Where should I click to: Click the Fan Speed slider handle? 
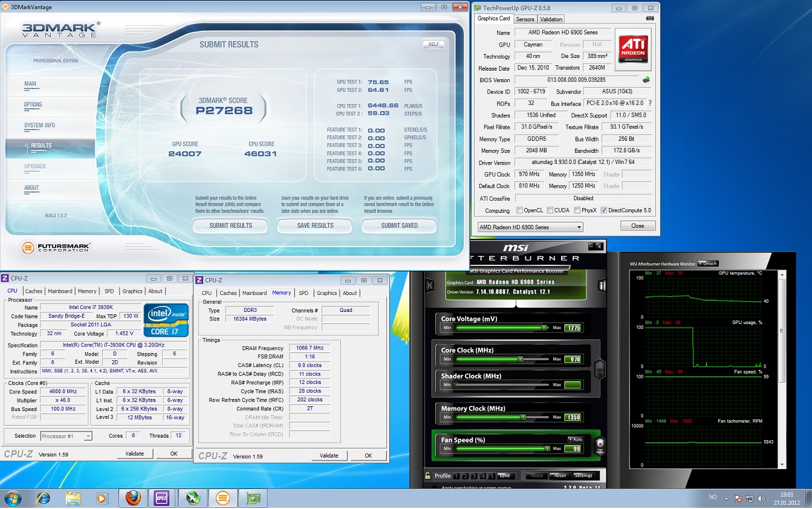547,449
